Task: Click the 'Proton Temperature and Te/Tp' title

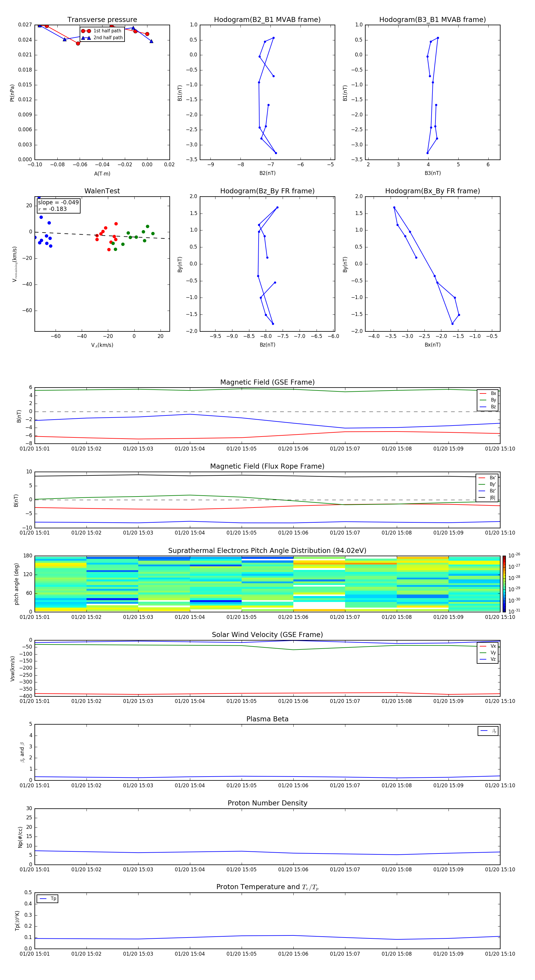Action: 267,888
